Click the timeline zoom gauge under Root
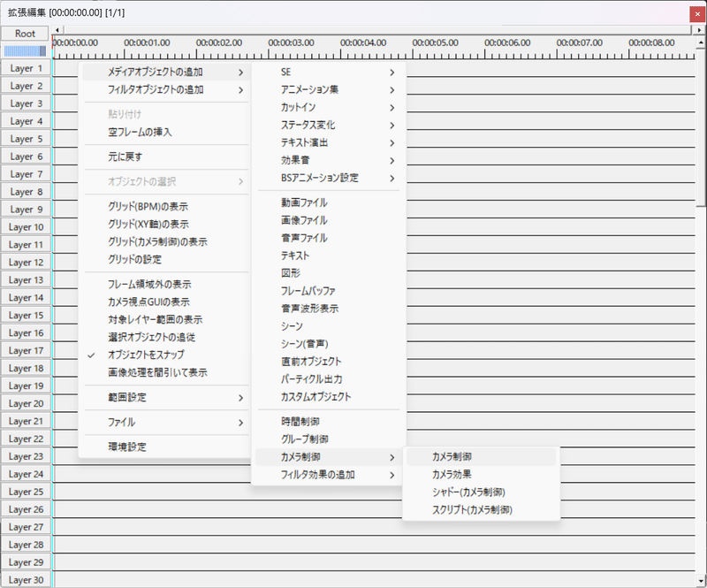 [x=25, y=51]
